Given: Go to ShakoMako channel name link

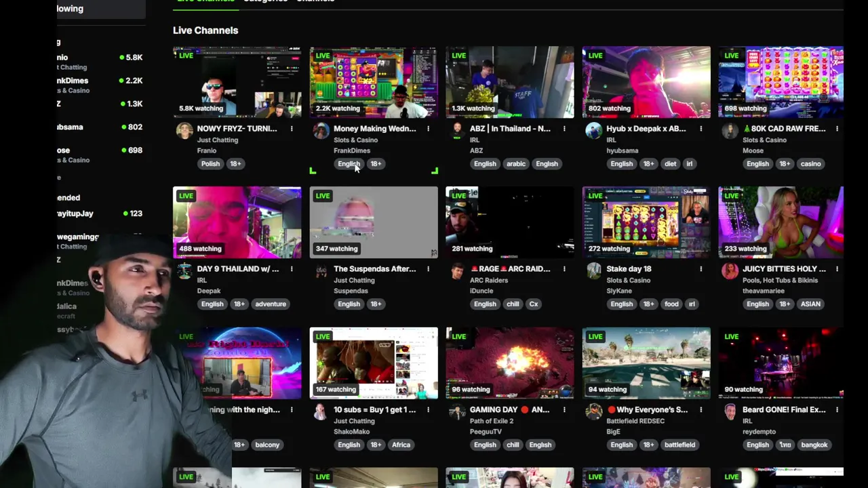Looking at the screenshot, I should click(351, 432).
